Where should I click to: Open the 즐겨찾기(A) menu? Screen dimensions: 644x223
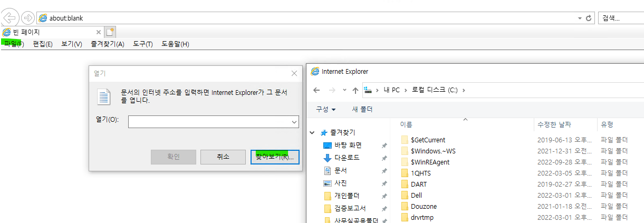pyautogui.click(x=107, y=44)
